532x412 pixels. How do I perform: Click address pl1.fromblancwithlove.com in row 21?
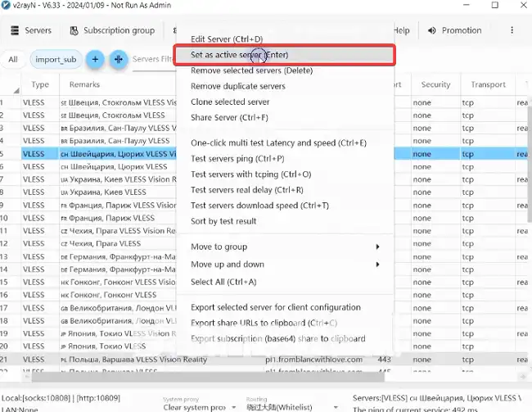[313, 360]
